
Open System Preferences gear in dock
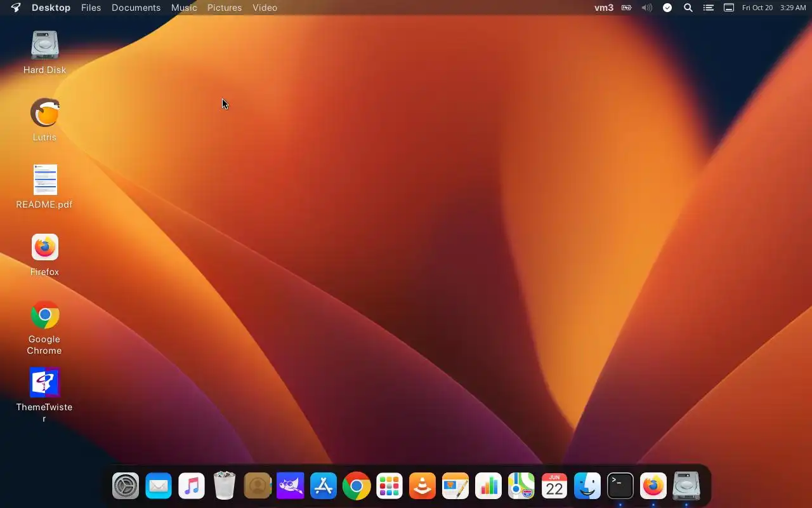[x=126, y=486]
